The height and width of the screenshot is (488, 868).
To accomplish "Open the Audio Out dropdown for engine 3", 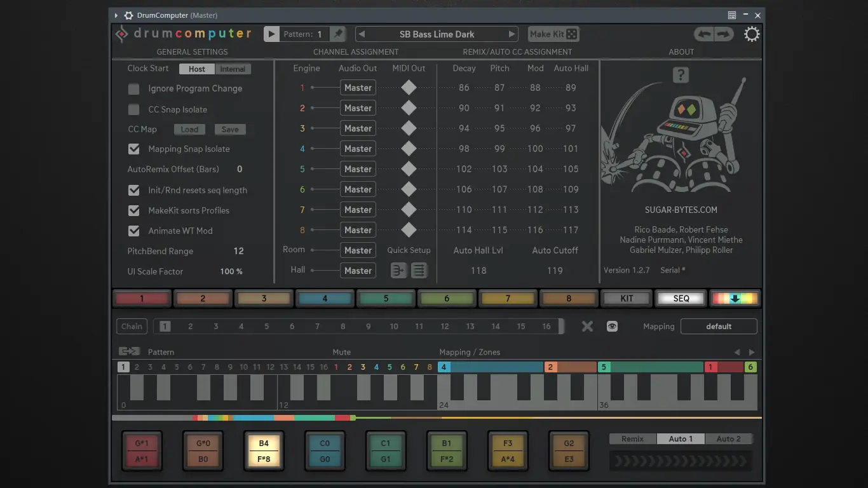I will click(358, 128).
